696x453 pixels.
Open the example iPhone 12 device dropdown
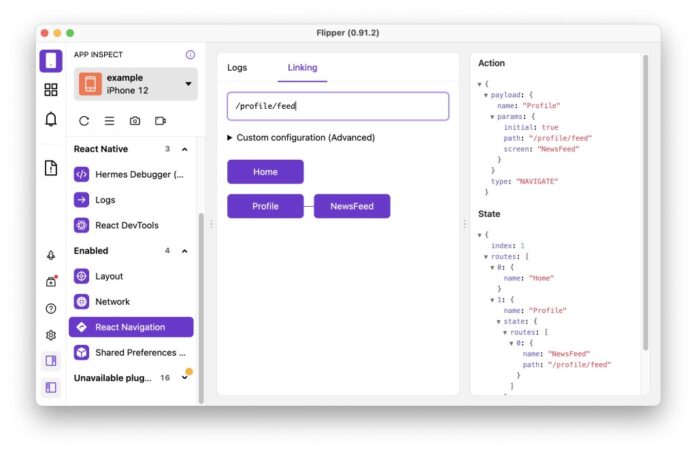(x=135, y=84)
